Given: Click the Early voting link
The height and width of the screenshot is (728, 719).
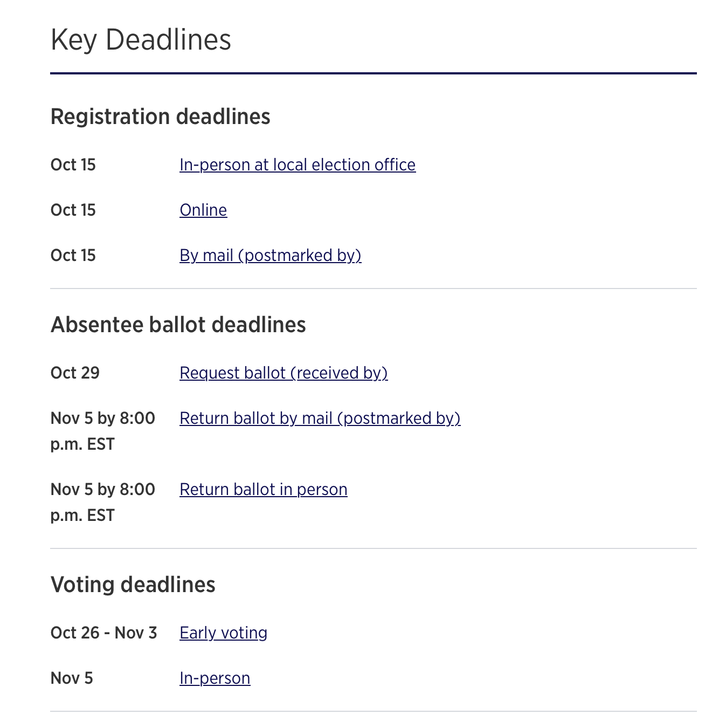Looking at the screenshot, I should 223,633.
